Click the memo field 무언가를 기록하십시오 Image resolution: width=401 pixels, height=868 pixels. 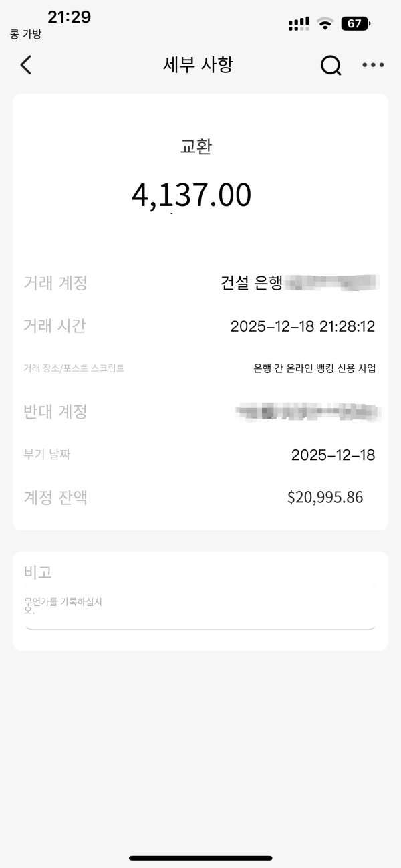pyautogui.click(x=200, y=607)
